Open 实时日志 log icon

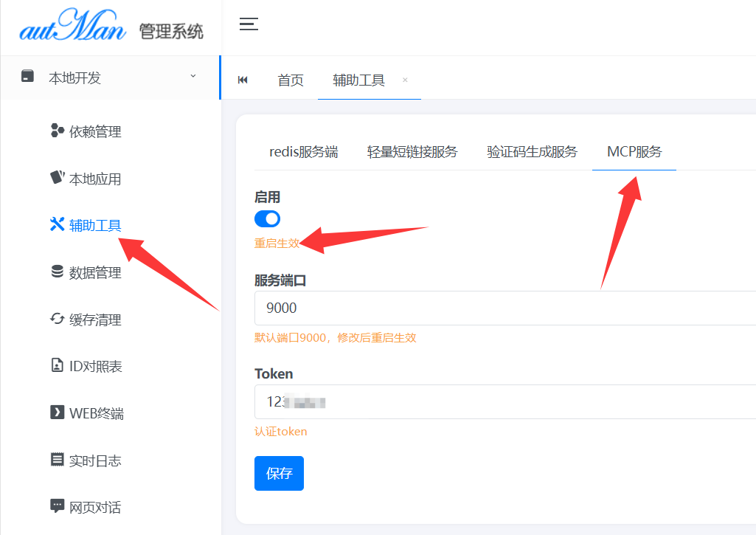57,460
